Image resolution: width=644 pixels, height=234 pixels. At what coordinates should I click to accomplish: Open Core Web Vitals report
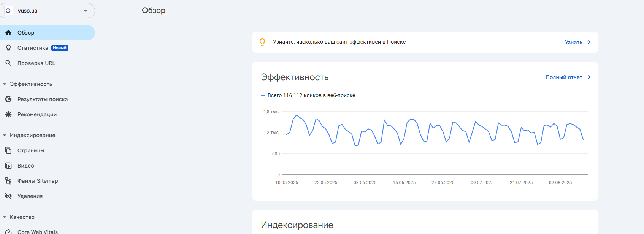[x=48, y=230]
